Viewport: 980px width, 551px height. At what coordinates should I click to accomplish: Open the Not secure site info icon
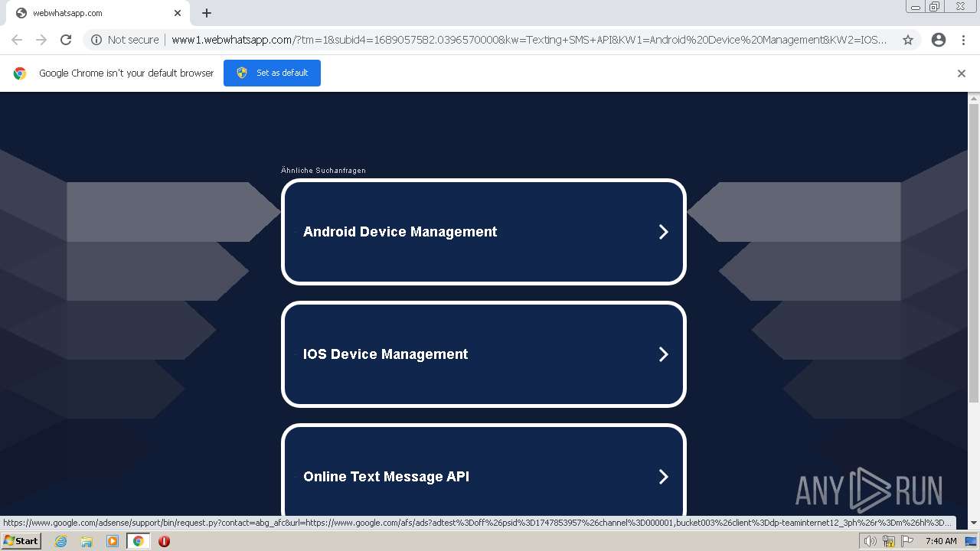point(96,40)
